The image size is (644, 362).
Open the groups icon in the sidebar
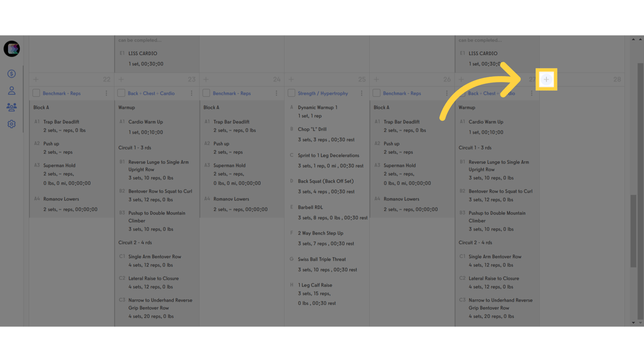pyautogui.click(x=12, y=107)
